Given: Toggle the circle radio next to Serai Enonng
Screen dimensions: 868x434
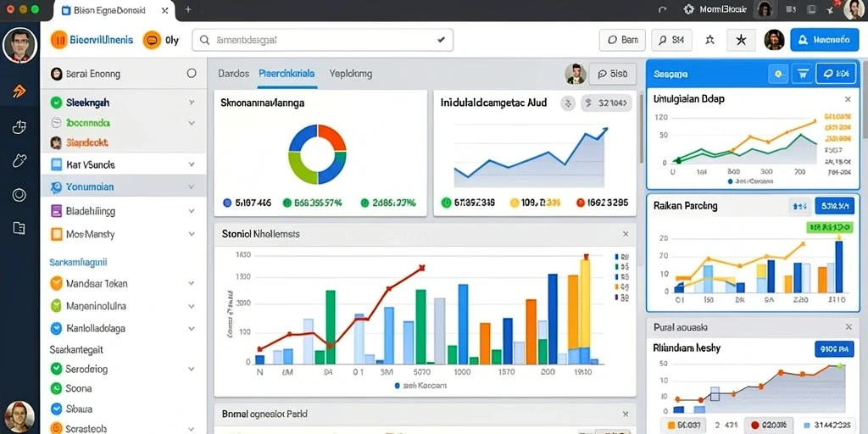Looking at the screenshot, I should pos(192,73).
